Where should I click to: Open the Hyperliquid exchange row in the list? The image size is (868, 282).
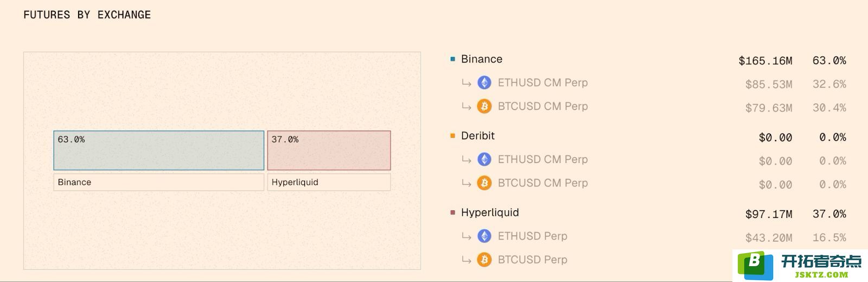[648, 213]
